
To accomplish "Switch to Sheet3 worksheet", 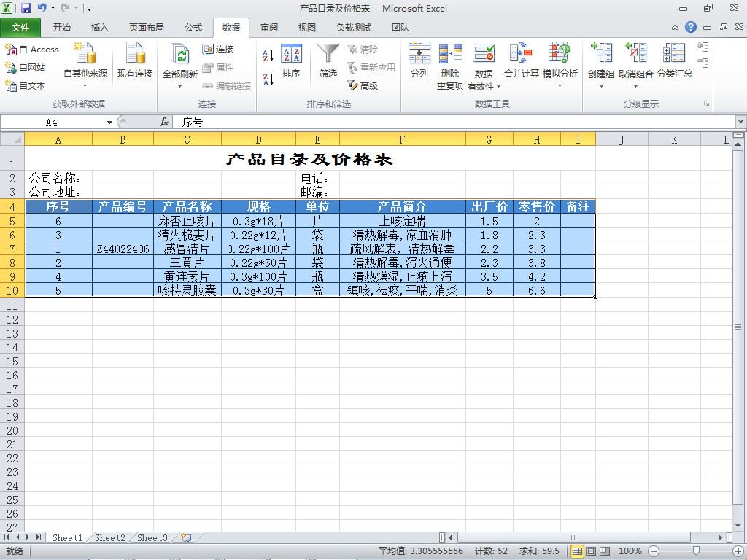I will coord(152,537).
